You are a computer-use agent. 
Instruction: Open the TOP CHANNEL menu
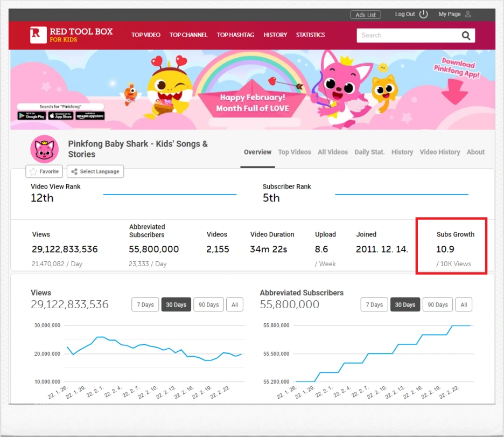(188, 35)
